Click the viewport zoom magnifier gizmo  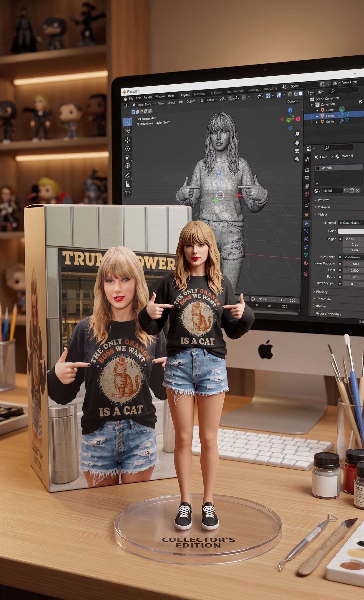tap(297, 134)
